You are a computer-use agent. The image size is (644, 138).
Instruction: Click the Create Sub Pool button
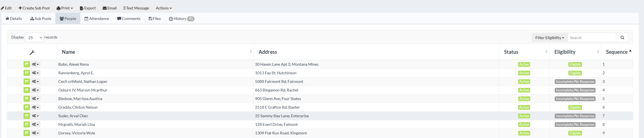click(34, 8)
